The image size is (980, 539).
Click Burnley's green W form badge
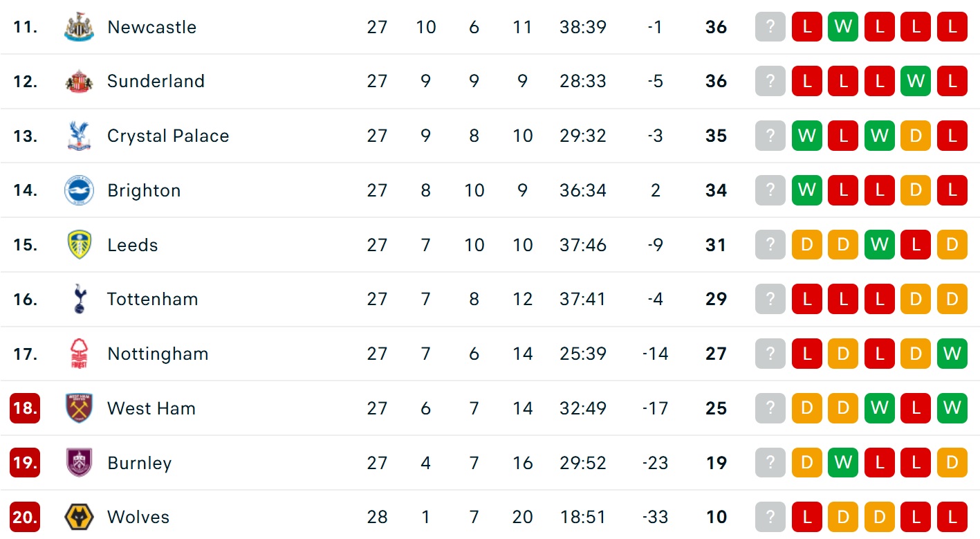pos(843,463)
